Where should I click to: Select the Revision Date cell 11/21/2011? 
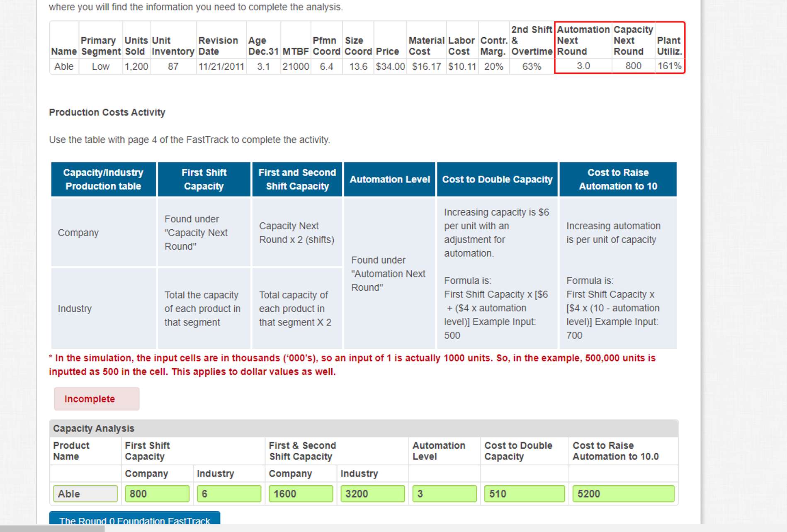coord(221,66)
